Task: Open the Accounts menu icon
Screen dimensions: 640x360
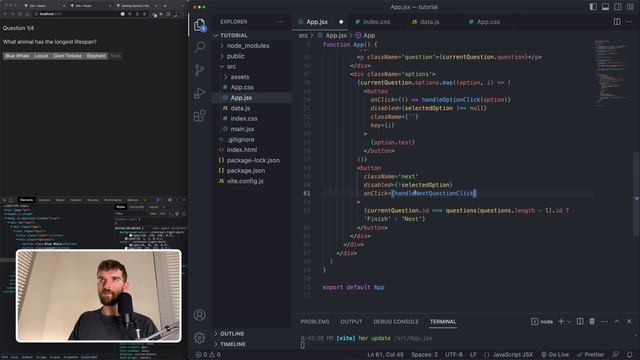Action: (200, 315)
